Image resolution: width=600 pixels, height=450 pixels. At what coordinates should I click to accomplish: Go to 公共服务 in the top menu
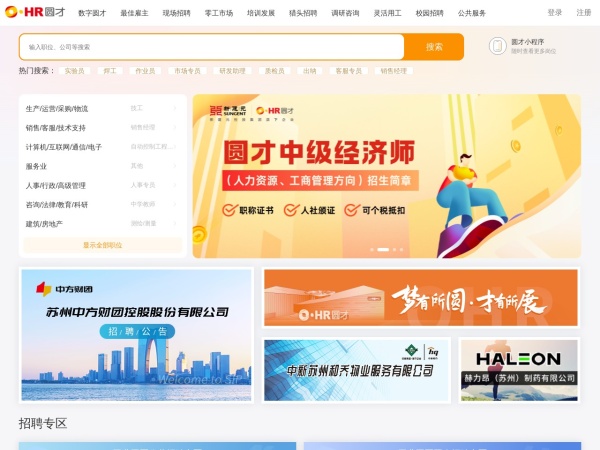472,13
